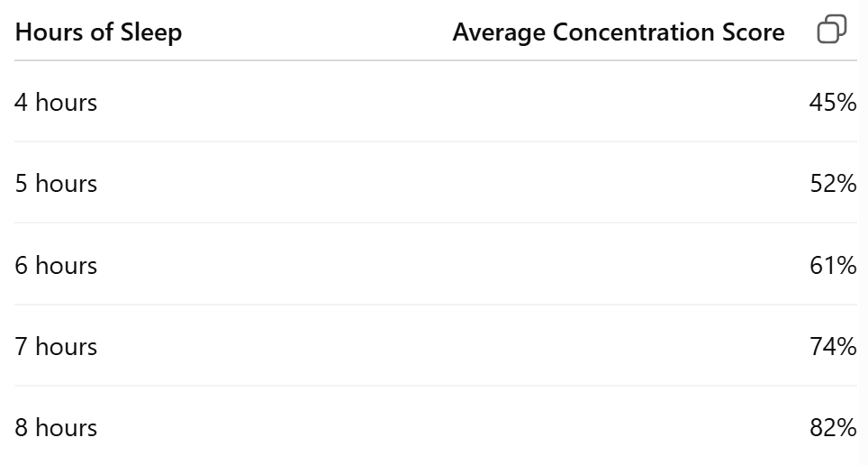Click the divider between 6 hours and 7 hours

pyautogui.click(x=436, y=305)
